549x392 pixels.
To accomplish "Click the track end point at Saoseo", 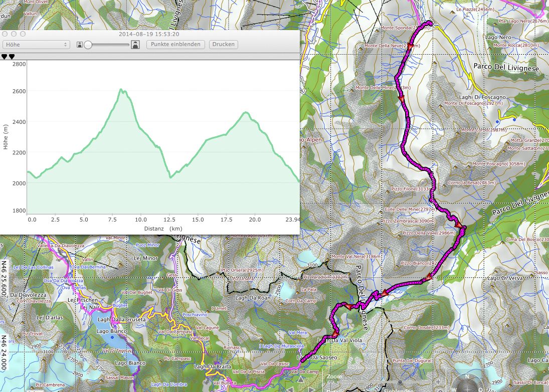I will tap(302, 358).
